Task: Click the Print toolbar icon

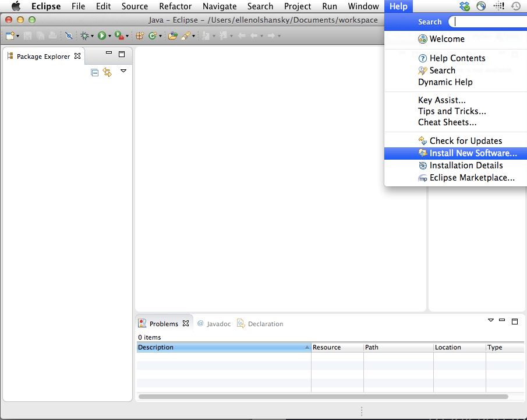Action: tap(53, 36)
